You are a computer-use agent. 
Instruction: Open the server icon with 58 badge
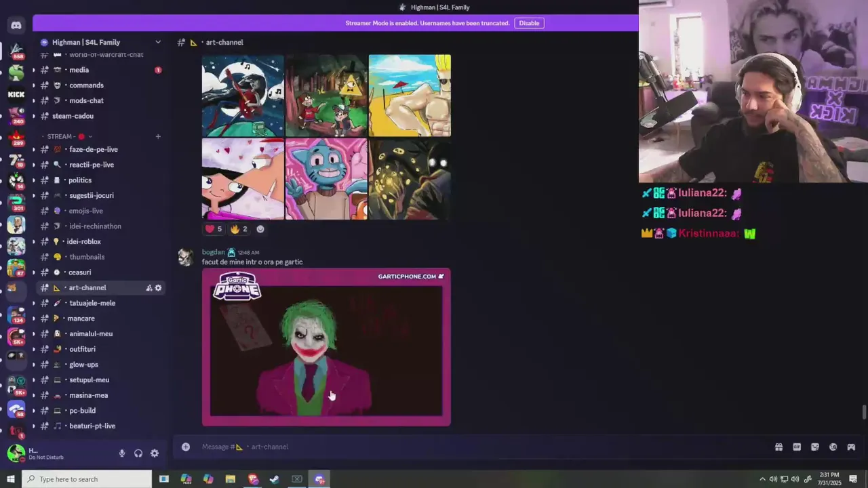click(x=16, y=409)
